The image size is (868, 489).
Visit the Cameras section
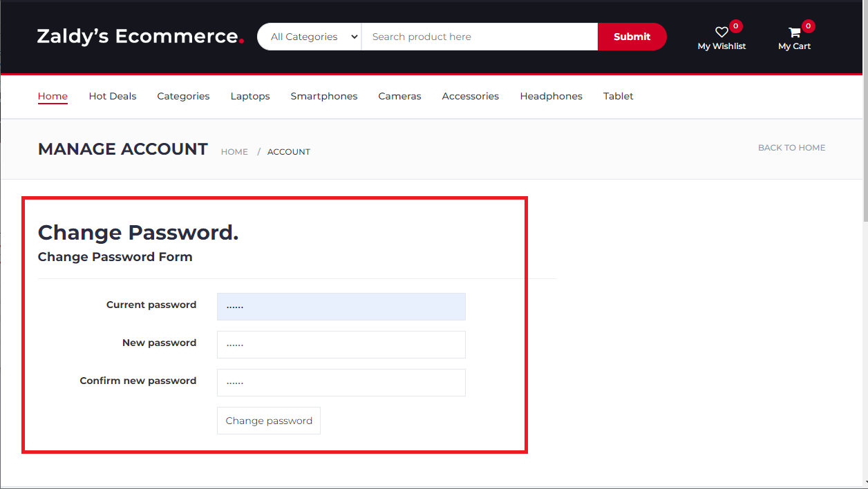coord(399,96)
